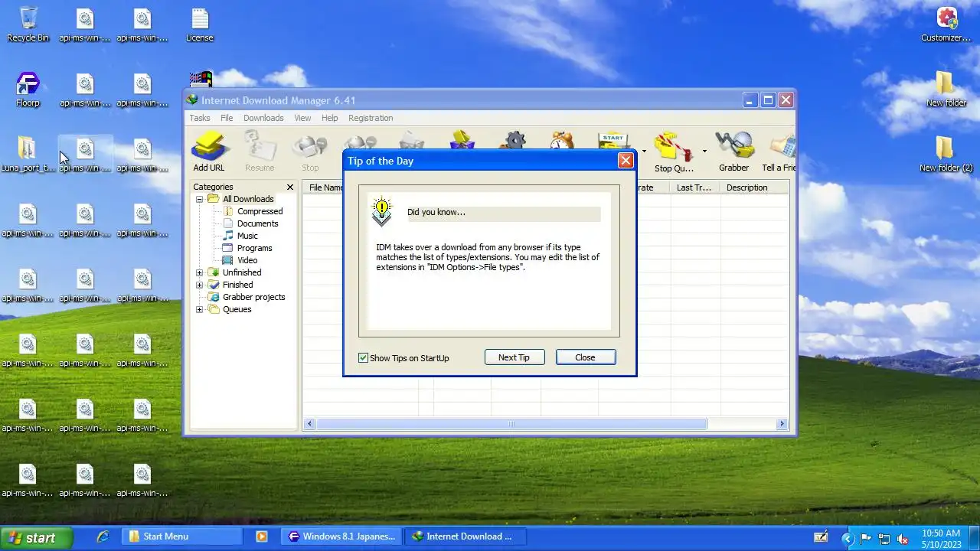
Task: Expand the Queues category node
Action: (x=200, y=309)
